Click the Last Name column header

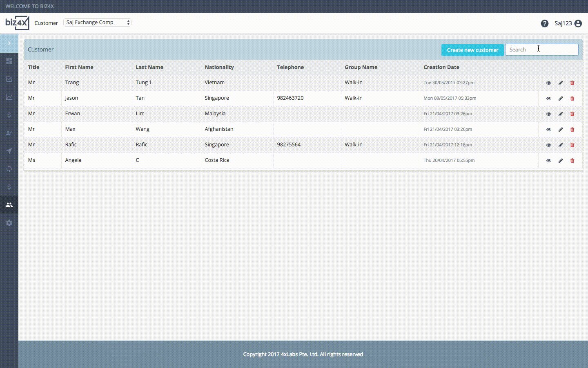tap(149, 67)
